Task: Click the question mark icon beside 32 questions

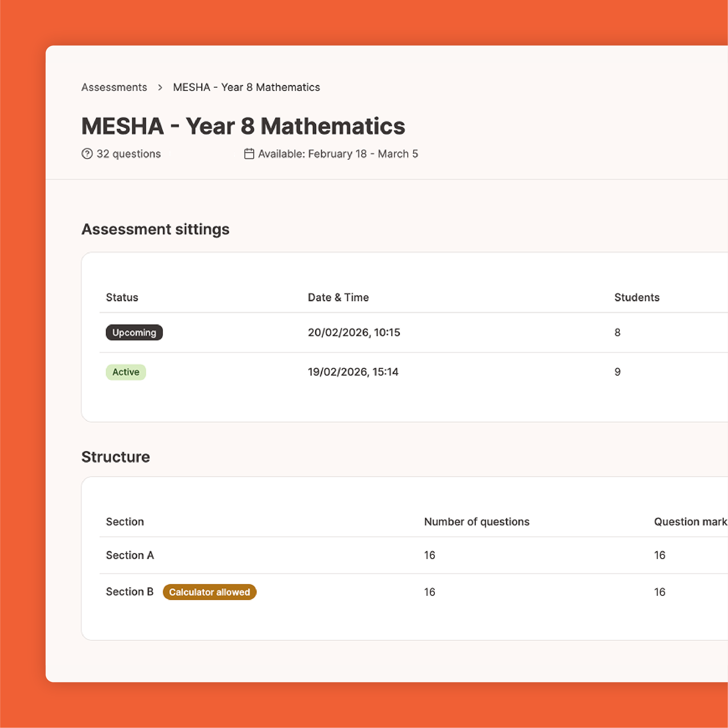Action: click(87, 154)
